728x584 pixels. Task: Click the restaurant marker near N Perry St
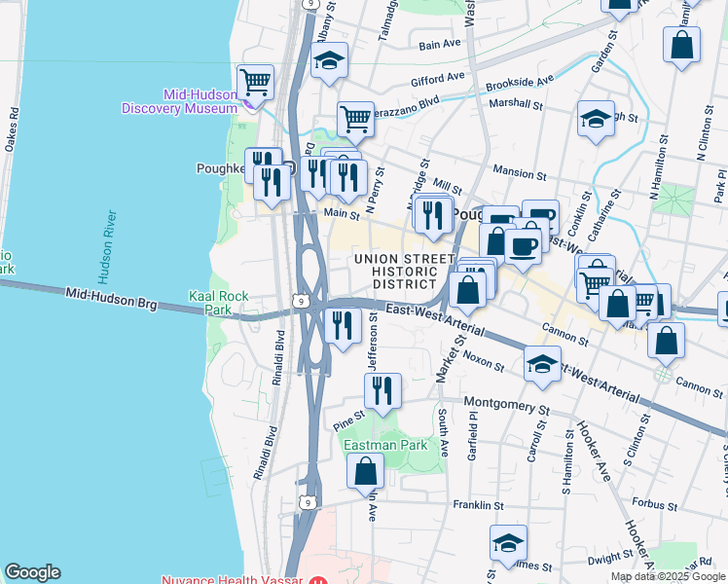click(348, 181)
